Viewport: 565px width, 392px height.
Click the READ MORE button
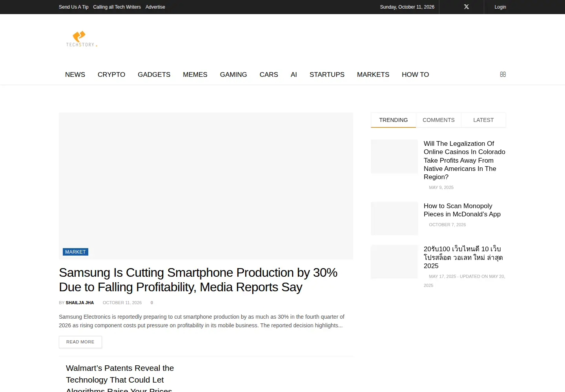80,342
